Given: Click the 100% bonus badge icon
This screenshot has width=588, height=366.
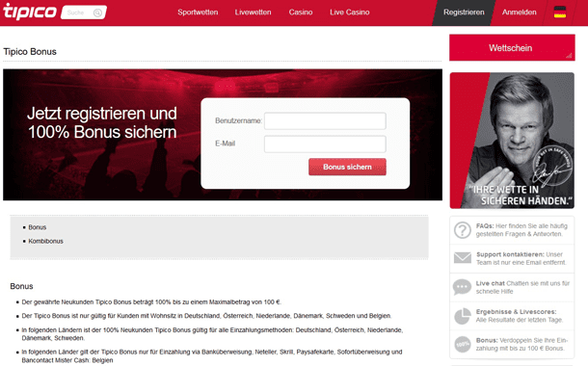Looking at the screenshot, I should [x=463, y=344].
